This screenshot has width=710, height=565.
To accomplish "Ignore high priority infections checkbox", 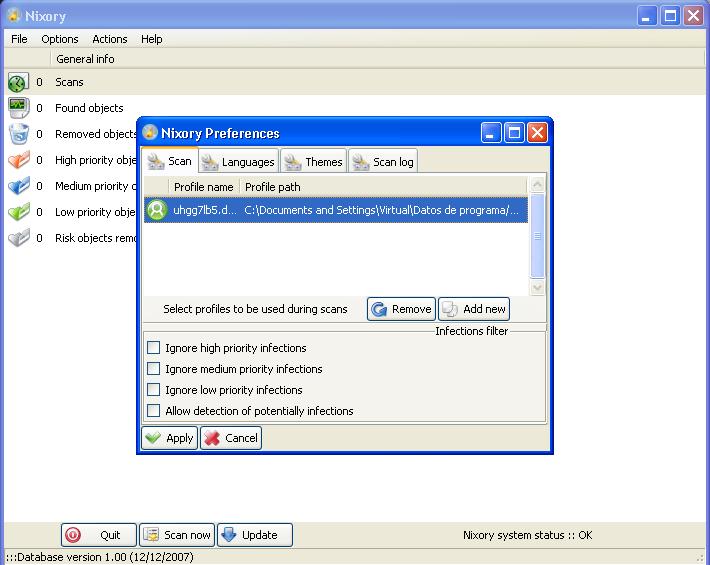I will (x=154, y=348).
